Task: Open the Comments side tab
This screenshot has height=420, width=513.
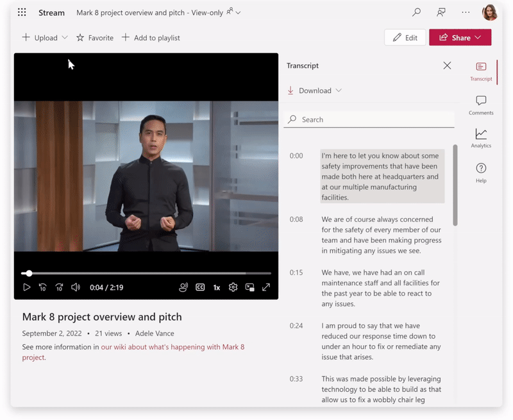Action: (x=481, y=105)
